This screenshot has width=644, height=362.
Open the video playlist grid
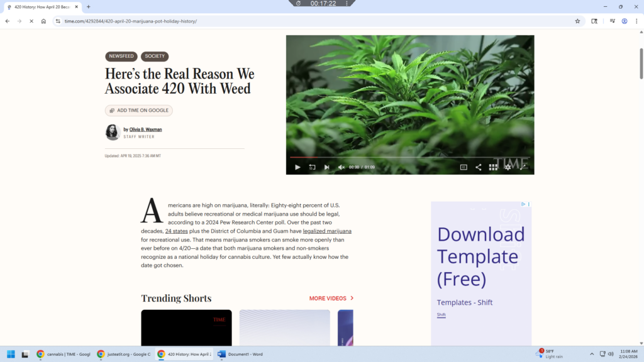(493, 167)
